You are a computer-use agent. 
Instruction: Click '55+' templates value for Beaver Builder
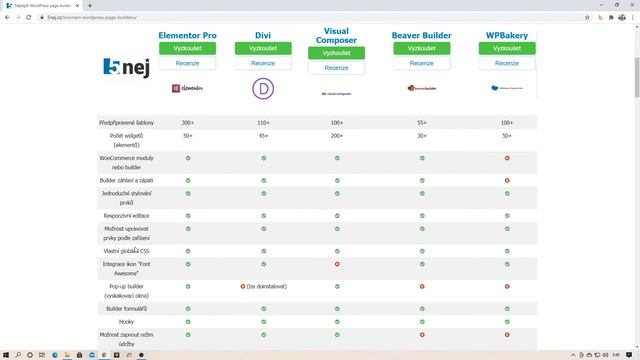(x=422, y=122)
